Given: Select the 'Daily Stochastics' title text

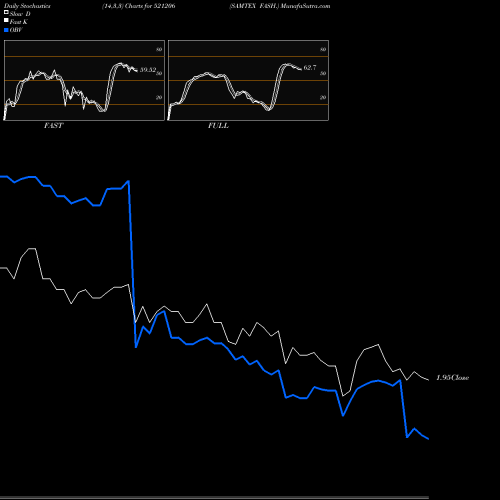Looking at the screenshot, I should 27,6.
